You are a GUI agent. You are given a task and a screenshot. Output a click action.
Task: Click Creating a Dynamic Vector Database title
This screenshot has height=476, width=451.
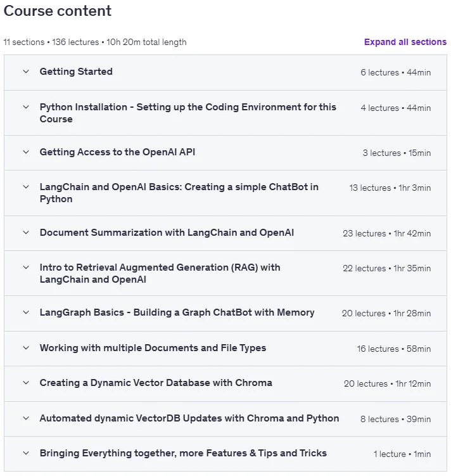(x=156, y=383)
